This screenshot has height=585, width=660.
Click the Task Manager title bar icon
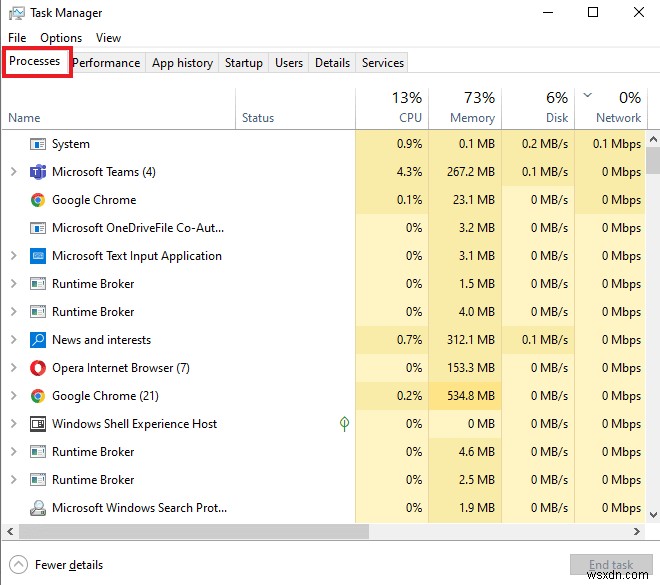point(16,13)
